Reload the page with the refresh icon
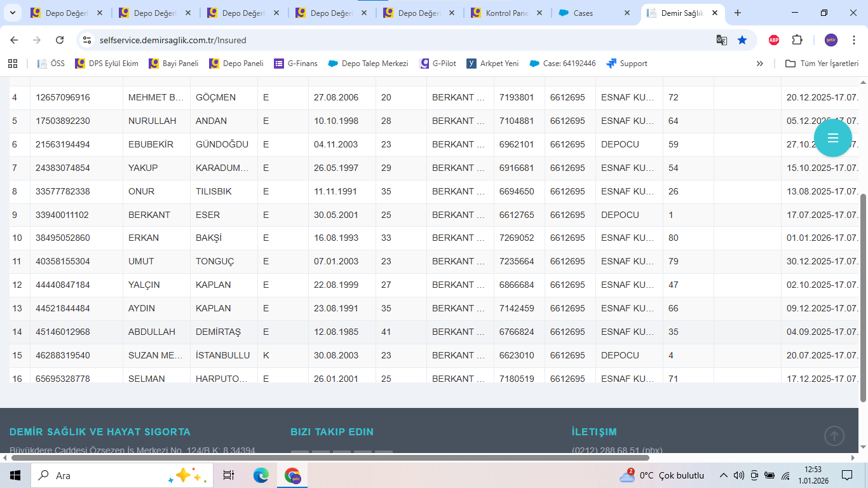The height and width of the screenshot is (488, 868). (x=60, y=40)
